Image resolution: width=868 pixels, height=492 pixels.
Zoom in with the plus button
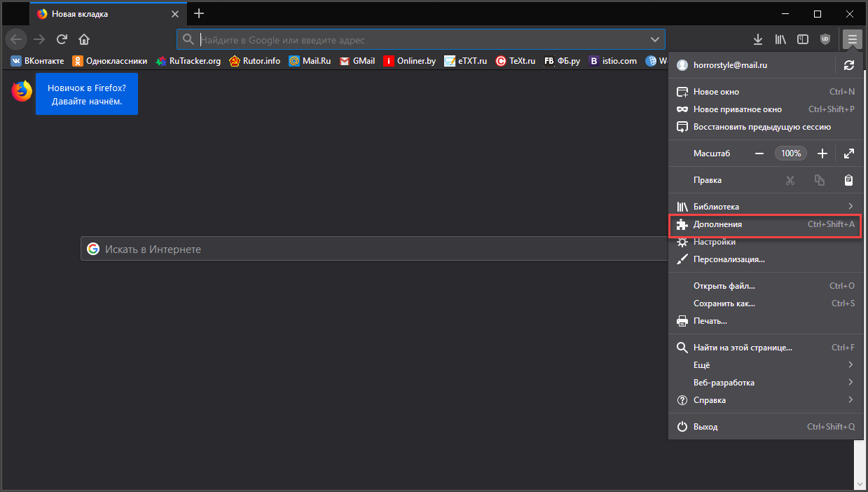pos(822,153)
